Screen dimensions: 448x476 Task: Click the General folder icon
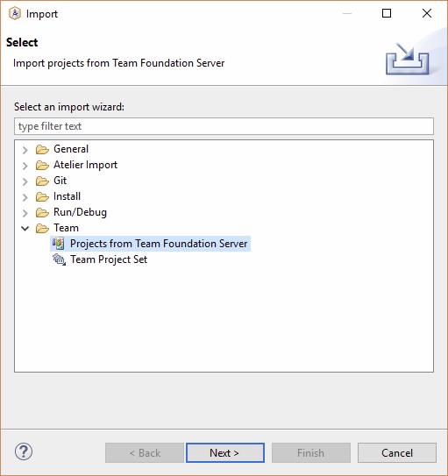tap(42, 149)
